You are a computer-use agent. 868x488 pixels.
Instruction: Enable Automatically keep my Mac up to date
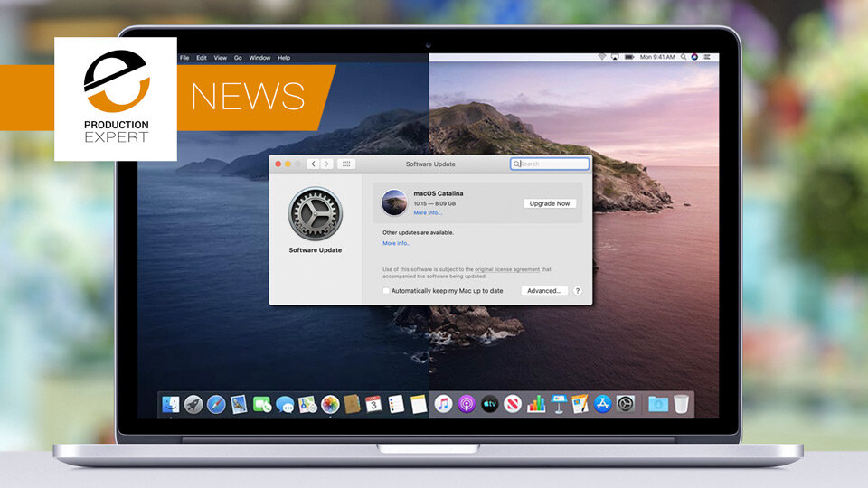(x=386, y=291)
